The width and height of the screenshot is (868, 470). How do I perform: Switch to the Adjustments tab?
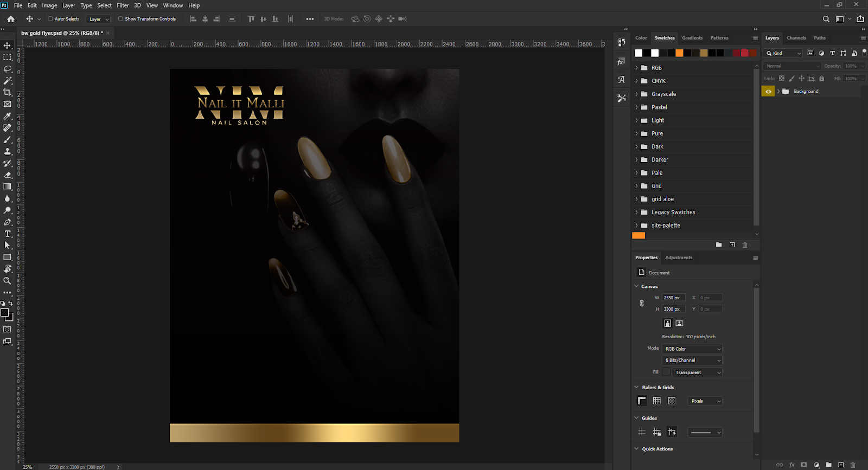click(x=679, y=257)
